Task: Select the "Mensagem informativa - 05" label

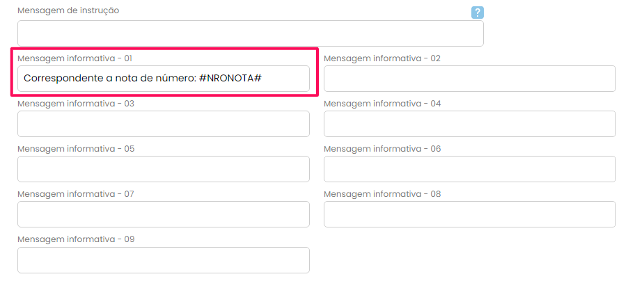Action: pos(76,149)
